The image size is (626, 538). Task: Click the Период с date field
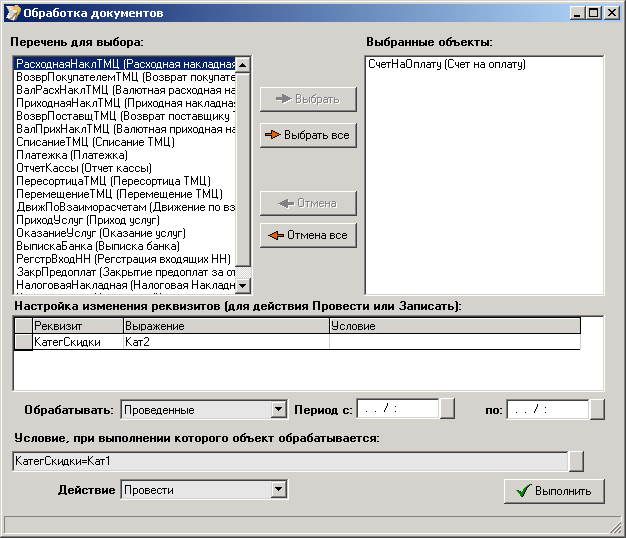click(x=398, y=409)
